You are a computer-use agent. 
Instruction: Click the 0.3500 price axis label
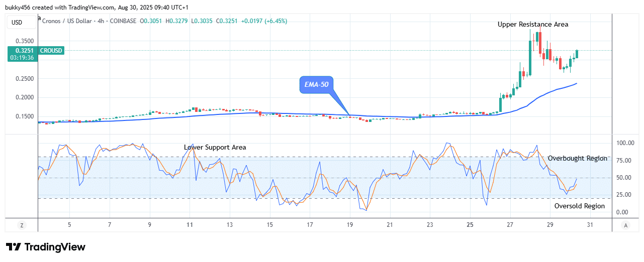(25, 41)
